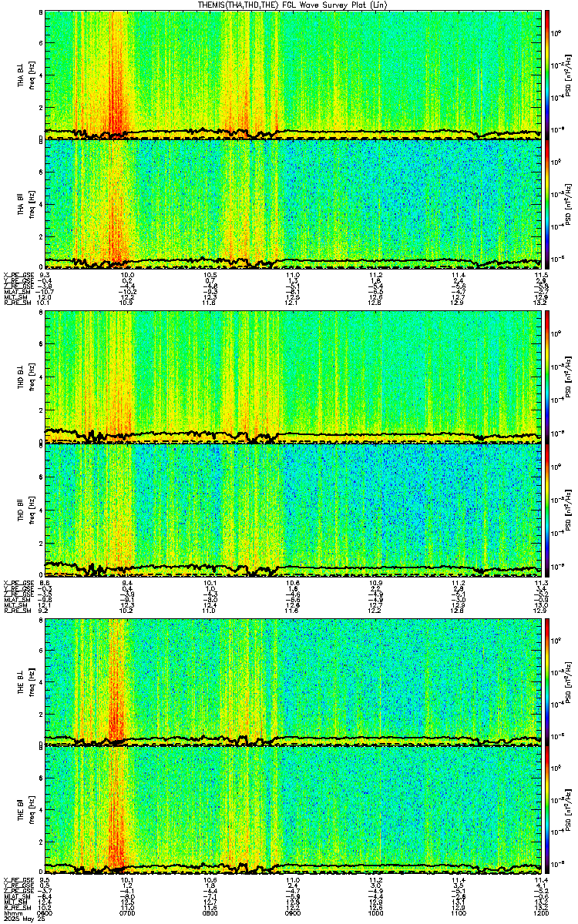
Task: Click the PSD color bar beside THE B∥ panel
Action: pyautogui.click(x=547, y=810)
